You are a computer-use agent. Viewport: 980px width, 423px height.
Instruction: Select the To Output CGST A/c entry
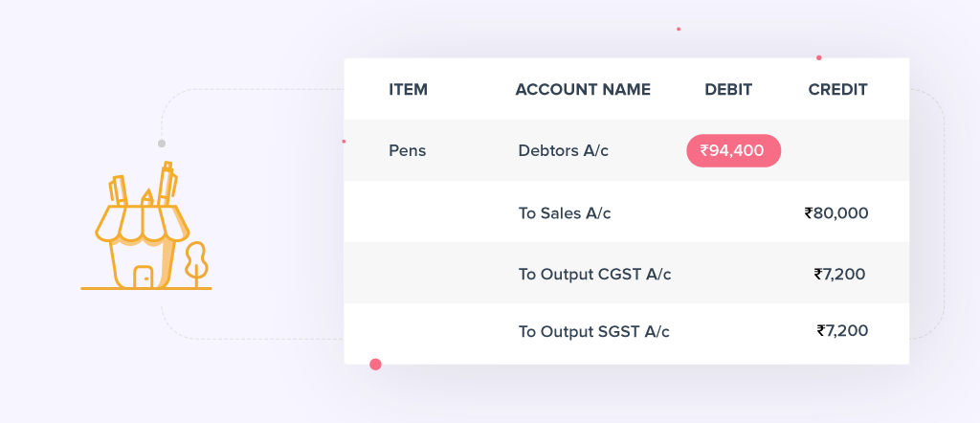[594, 275]
